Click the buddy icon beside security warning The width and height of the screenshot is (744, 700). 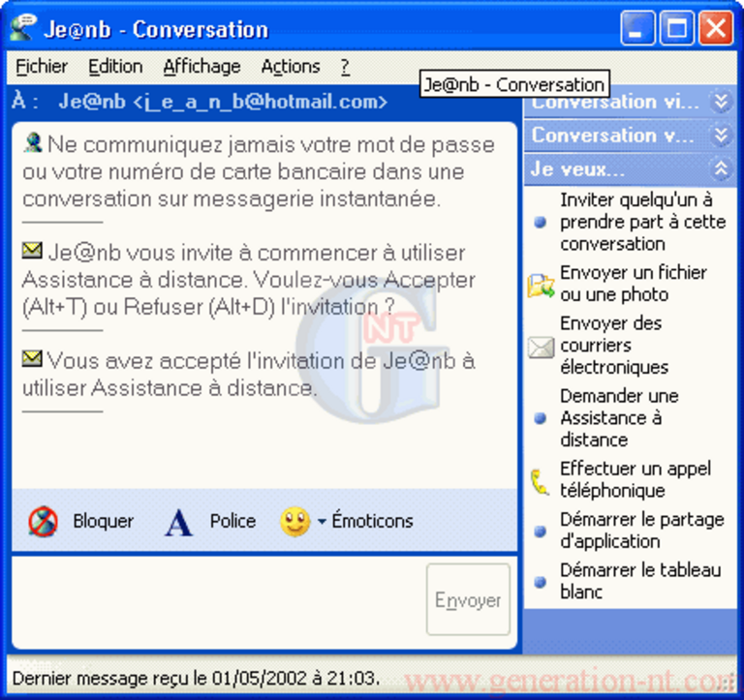coord(33,142)
